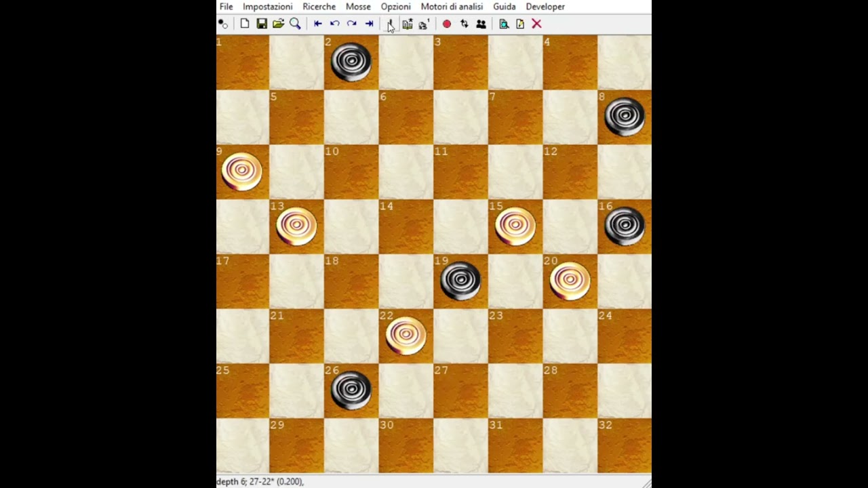868x488 pixels.
Task: Select the black piece on square 16
Action: [625, 226]
